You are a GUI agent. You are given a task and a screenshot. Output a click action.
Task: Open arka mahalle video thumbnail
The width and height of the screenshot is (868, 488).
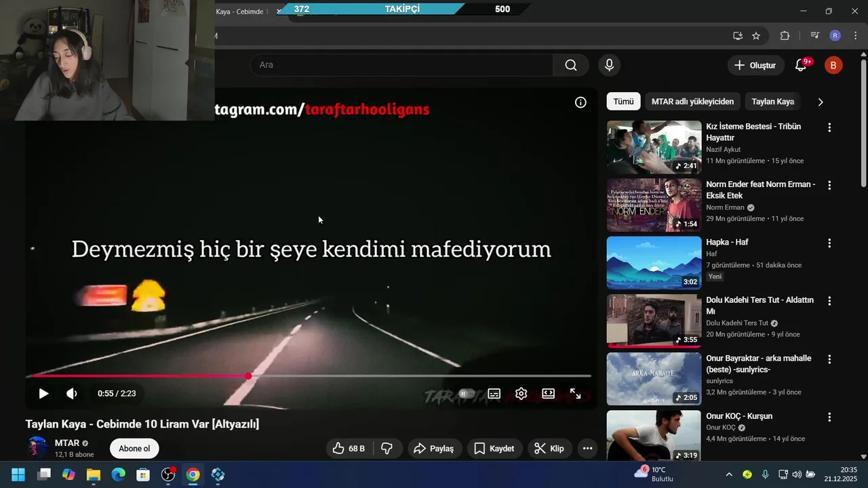click(654, 379)
